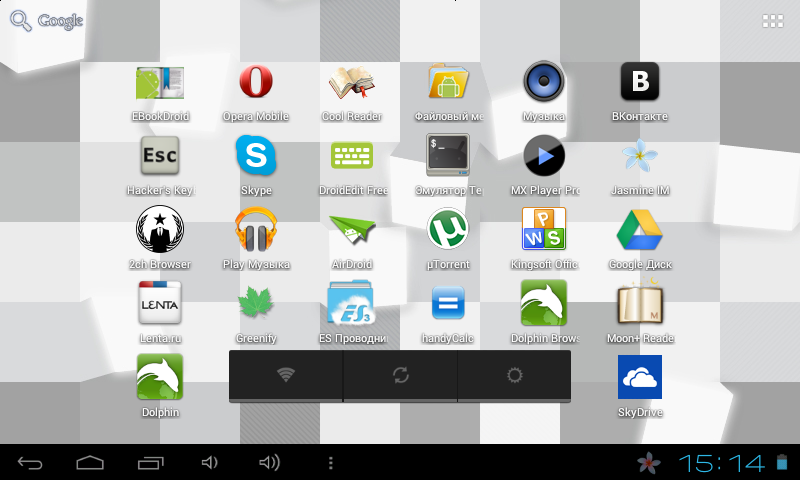800x480 pixels.
Task: Open the all apps drawer grid
Action: [x=772, y=21]
